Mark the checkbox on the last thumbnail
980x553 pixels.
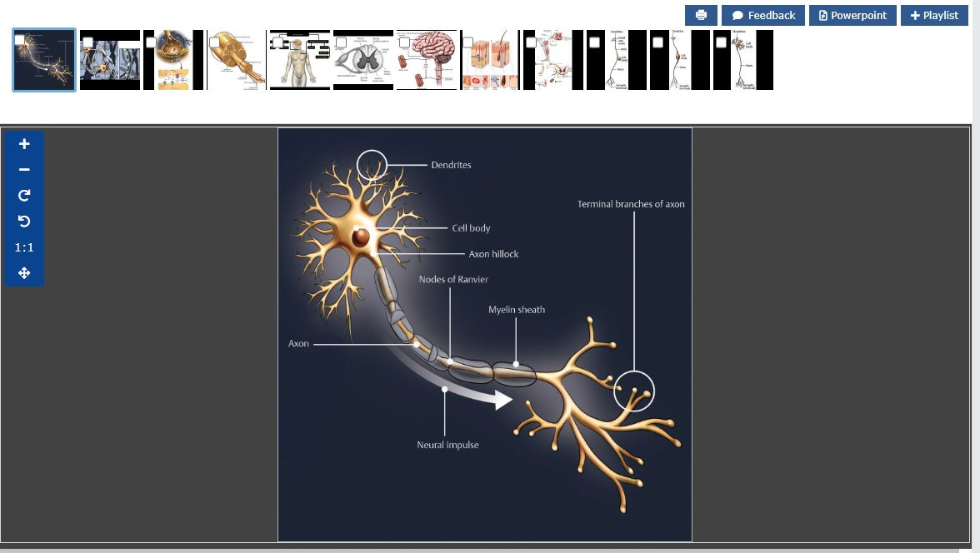pyautogui.click(x=721, y=42)
